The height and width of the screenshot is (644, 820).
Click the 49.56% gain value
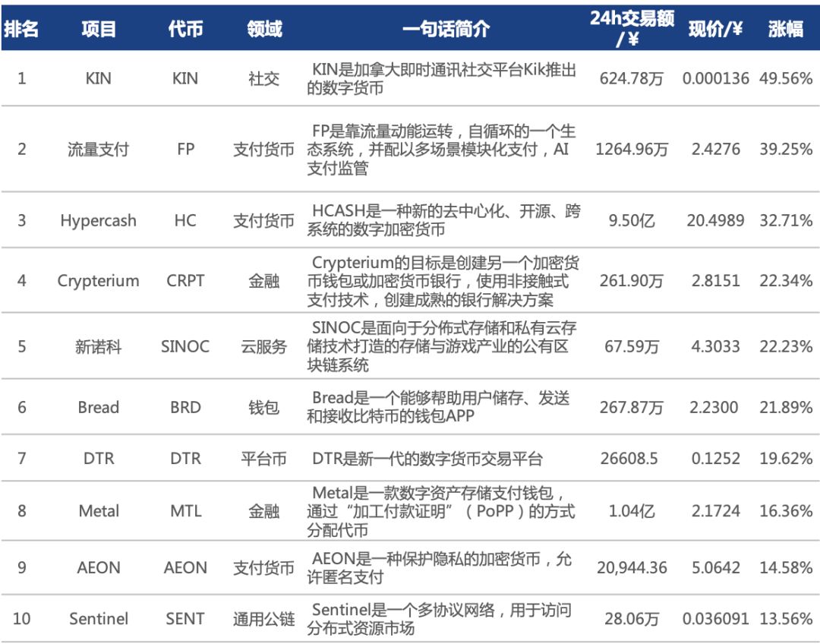point(786,78)
